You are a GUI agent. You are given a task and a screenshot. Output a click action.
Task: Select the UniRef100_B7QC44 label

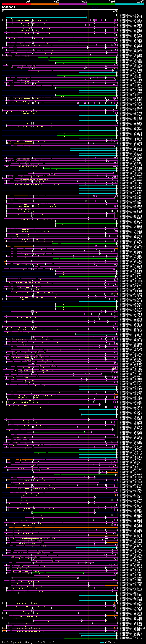131,535
